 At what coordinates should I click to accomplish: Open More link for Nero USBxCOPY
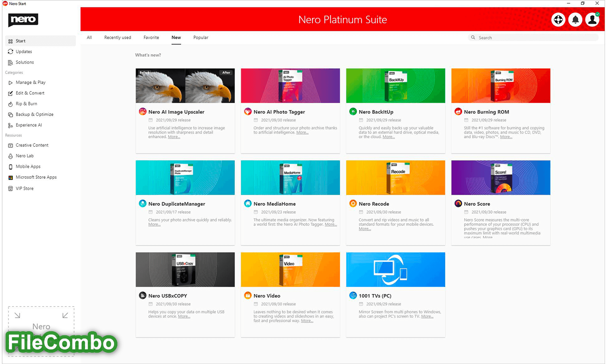pos(184,316)
